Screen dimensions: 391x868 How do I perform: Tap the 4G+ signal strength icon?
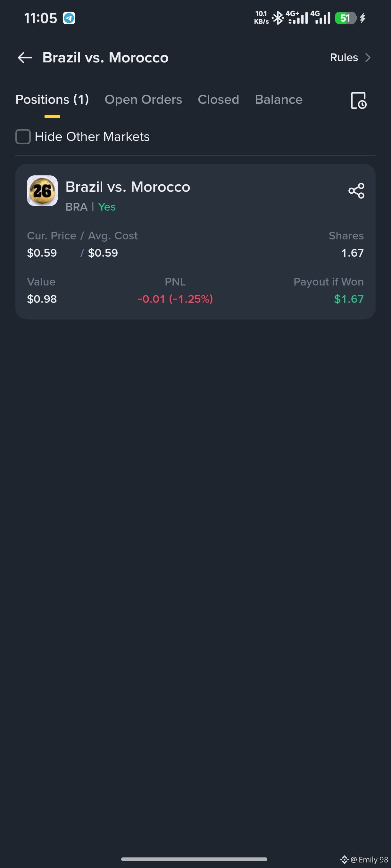(297, 18)
